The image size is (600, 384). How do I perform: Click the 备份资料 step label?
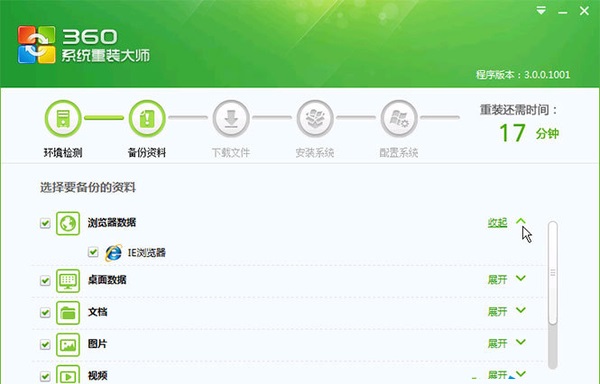click(x=147, y=153)
